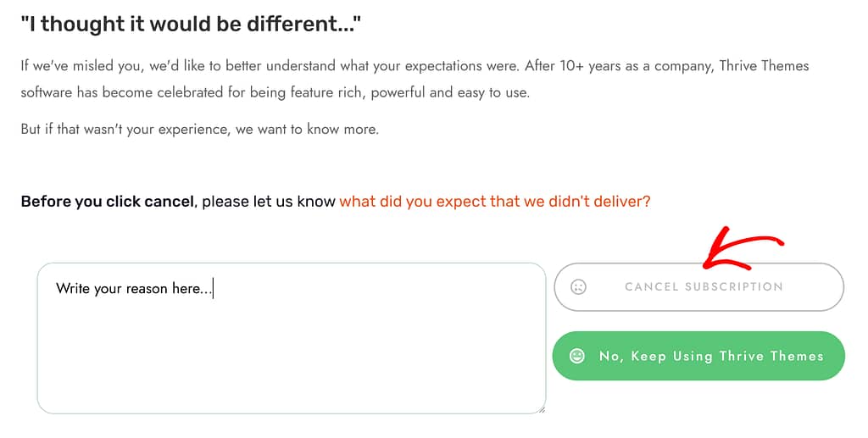This screenshot has height=438, width=868.
Task: Click the sad face icon on Cancel Subscription
Action: [x=578, y=287]
